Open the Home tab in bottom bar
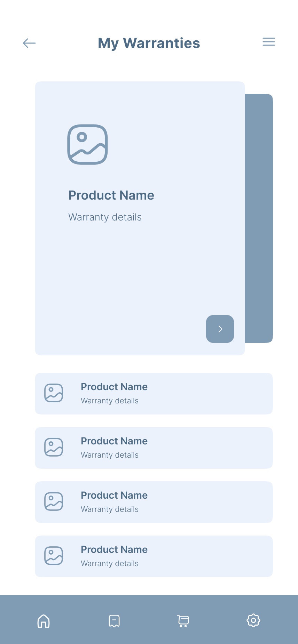The width and height of the screenshot is (298, 644). click(44, 621)
